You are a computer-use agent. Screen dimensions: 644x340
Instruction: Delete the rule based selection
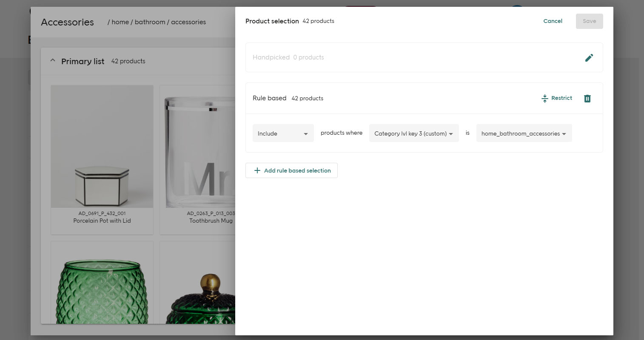click(x=587, y=99)
